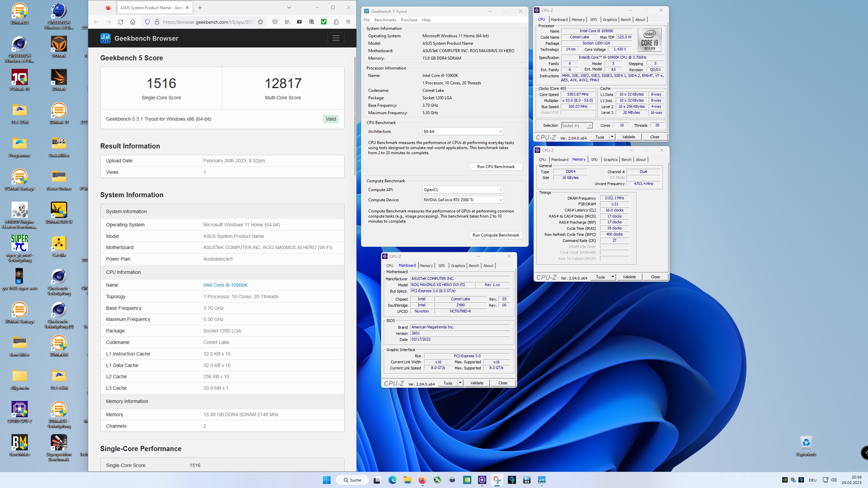Image resolution: width=868 pixels, height=488 pixels.
Task: Open the extensions puzzle-piece icon
Action: [x=336, y=22]
